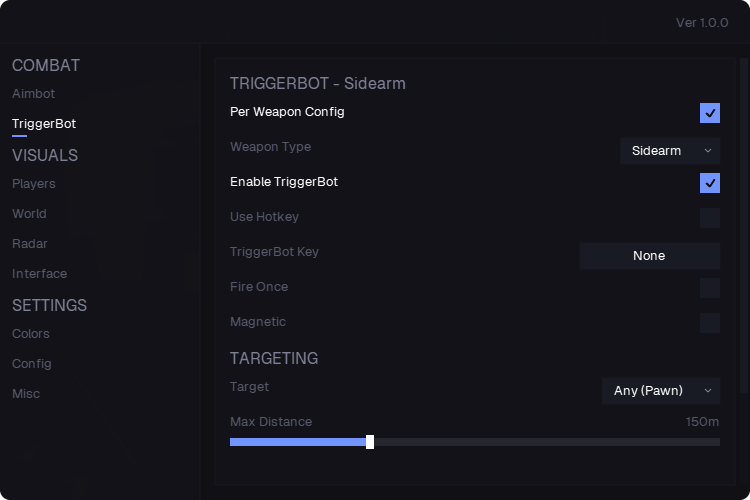The height and width of the screenshot is (500, 750).
Task: Navigate to the Config page
Action: pos(32,364)
